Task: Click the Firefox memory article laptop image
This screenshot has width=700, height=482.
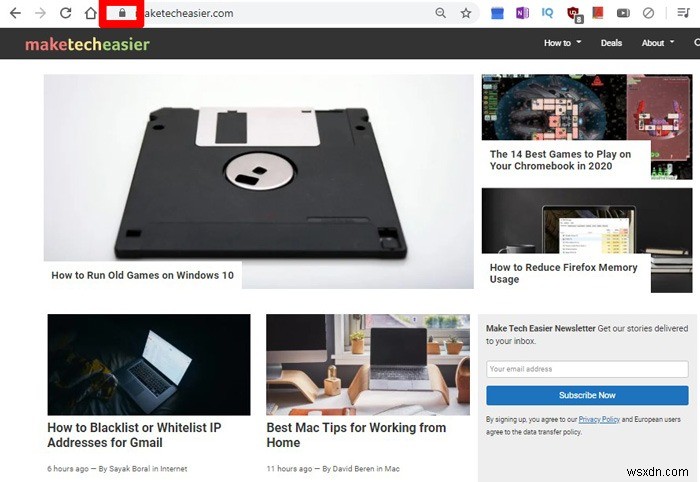Action: [x=587, y=220]
